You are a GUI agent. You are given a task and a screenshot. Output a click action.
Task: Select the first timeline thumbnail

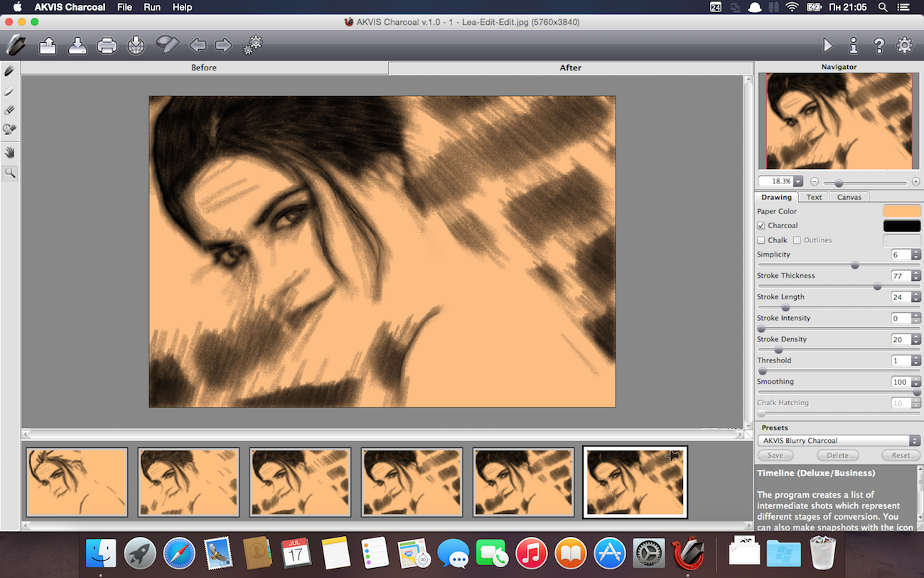[77, 482]
